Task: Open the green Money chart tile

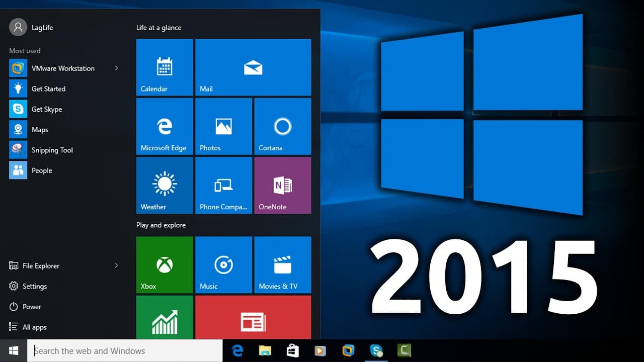Action: click(x=165, y=317)
